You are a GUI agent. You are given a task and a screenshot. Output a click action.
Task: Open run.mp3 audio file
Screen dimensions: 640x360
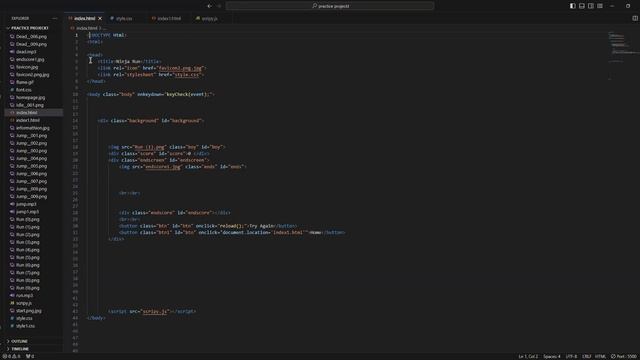24,296
